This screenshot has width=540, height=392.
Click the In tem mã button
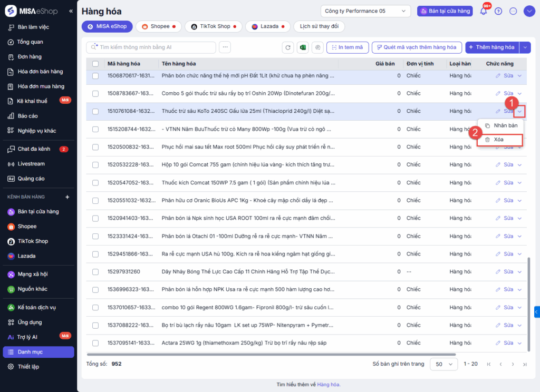tap(348, 47)
